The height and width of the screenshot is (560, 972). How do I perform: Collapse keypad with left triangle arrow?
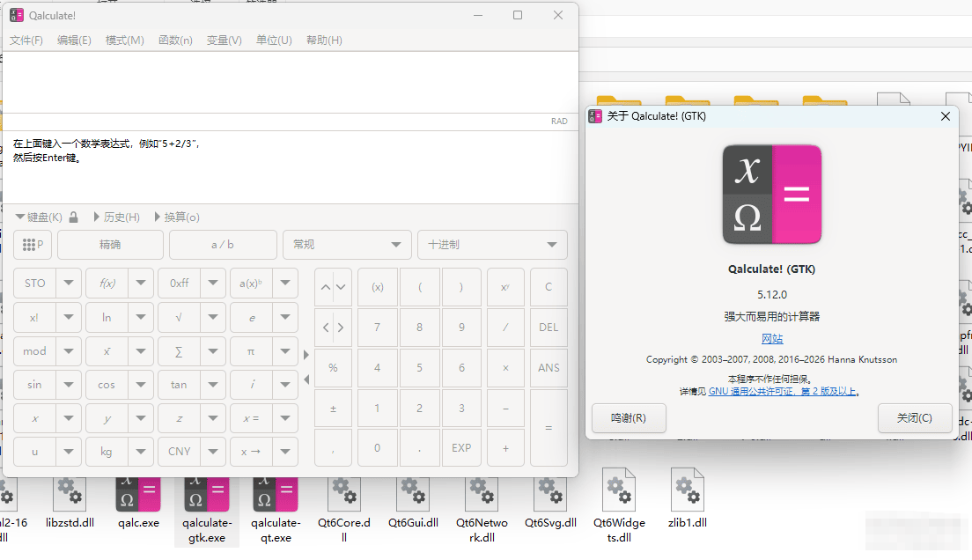[306, 379]
